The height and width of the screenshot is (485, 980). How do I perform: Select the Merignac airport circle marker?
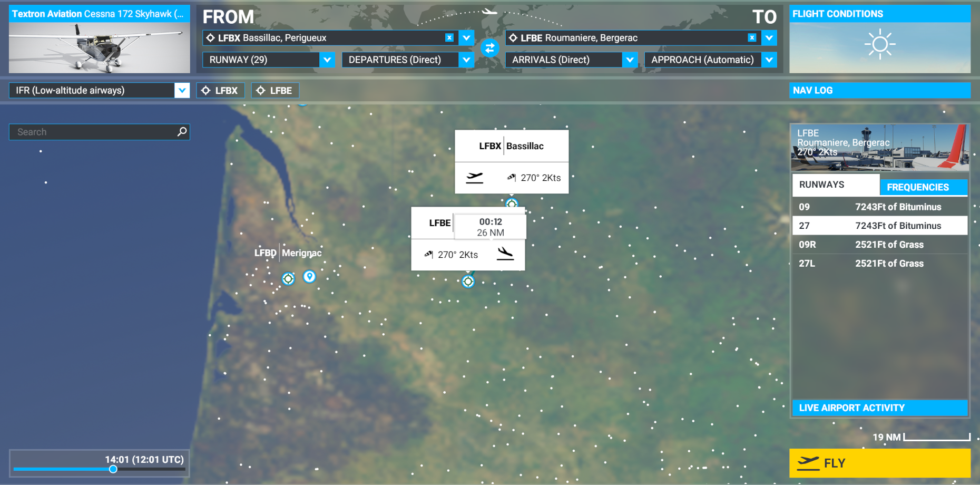click(x=288, y=278)
